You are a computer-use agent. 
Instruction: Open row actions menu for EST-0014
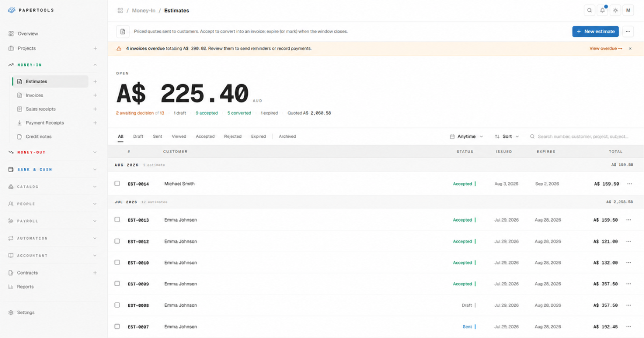pos(630,183)
